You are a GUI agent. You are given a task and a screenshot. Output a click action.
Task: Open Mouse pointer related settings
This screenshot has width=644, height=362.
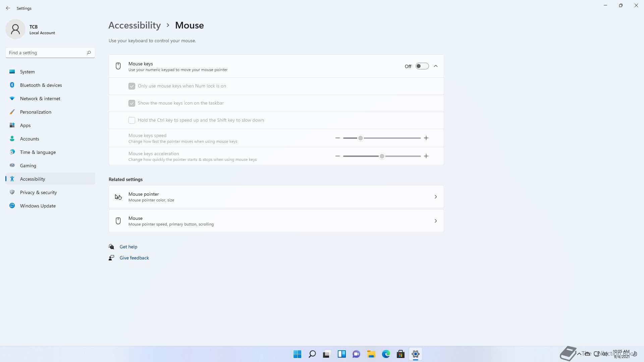click(x=276, y=197)
